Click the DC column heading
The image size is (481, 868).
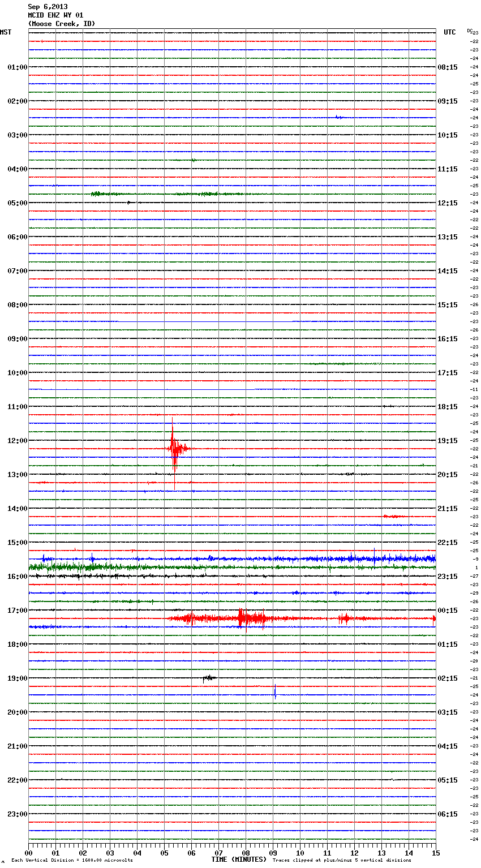point(470,31)
